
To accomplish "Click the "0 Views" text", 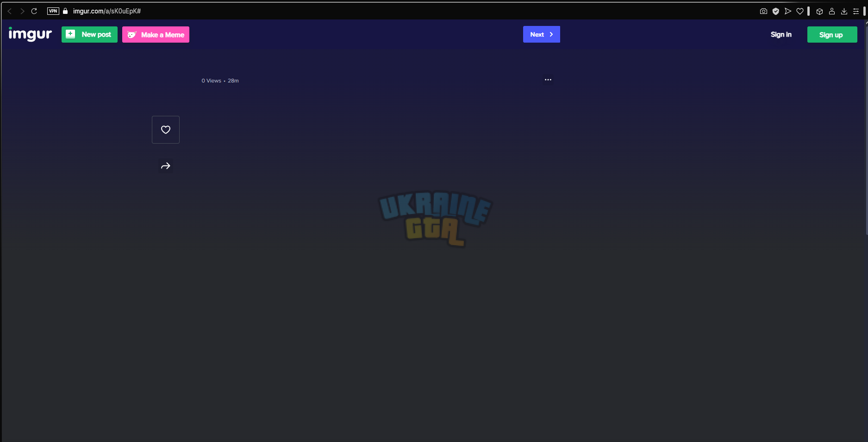I will (211, 81).
